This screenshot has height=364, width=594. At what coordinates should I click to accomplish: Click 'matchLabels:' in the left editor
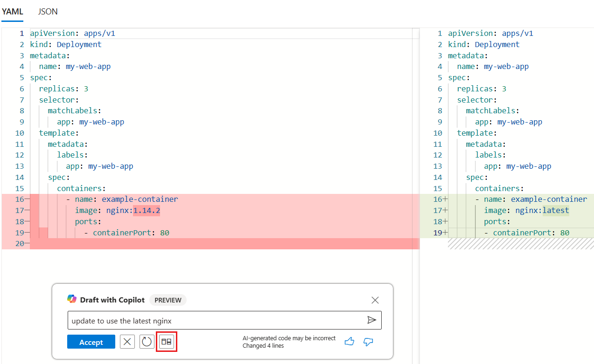pos(75,111)
